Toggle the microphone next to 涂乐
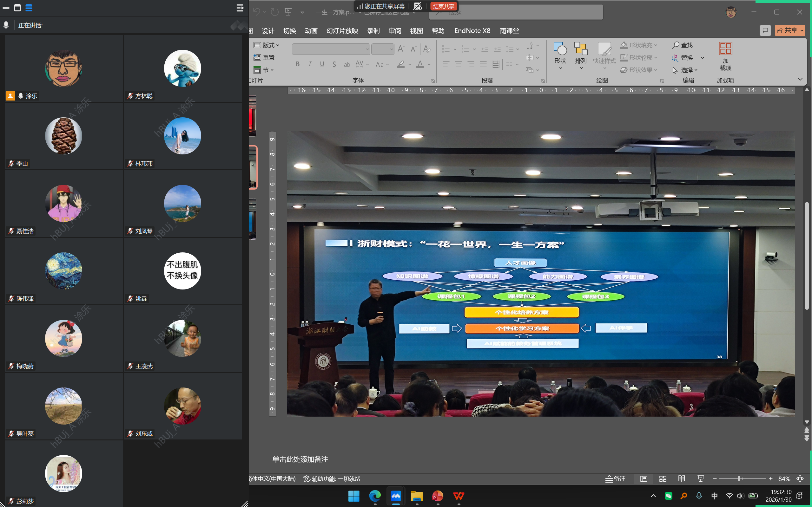The image size is (812, 507). coord(21,96)
